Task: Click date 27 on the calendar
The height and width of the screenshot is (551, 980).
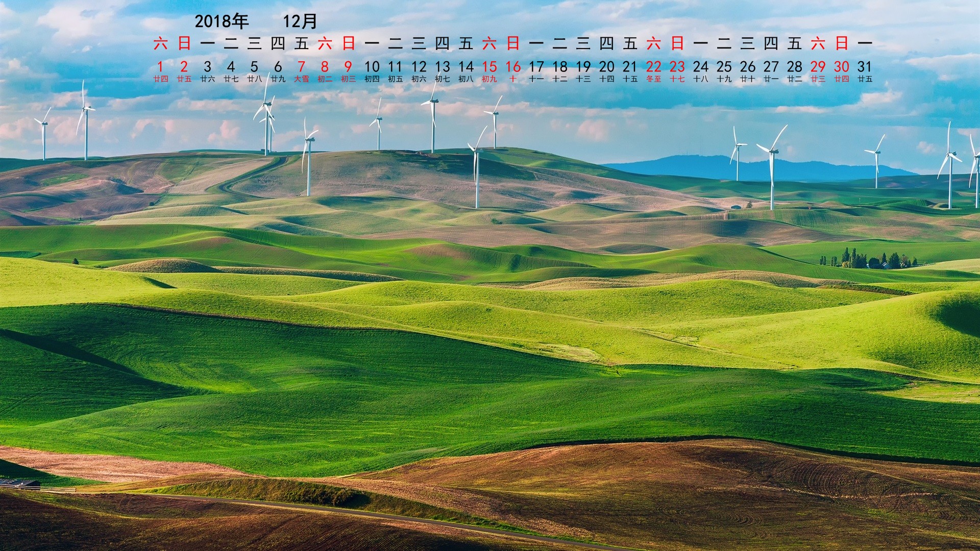Action: [x=771, y=67]
